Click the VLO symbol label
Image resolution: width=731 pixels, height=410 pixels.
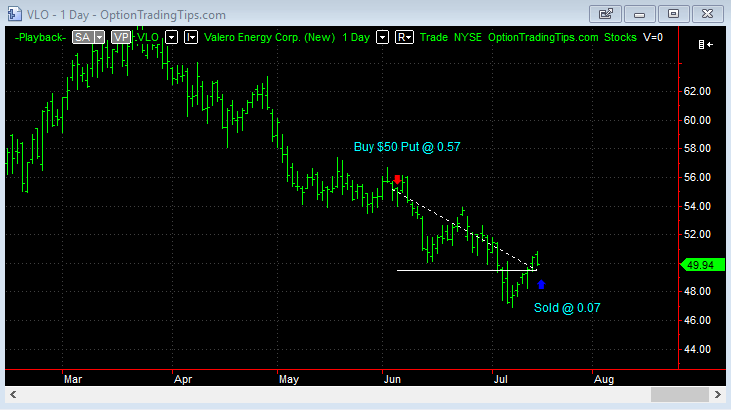pos(148,37)
